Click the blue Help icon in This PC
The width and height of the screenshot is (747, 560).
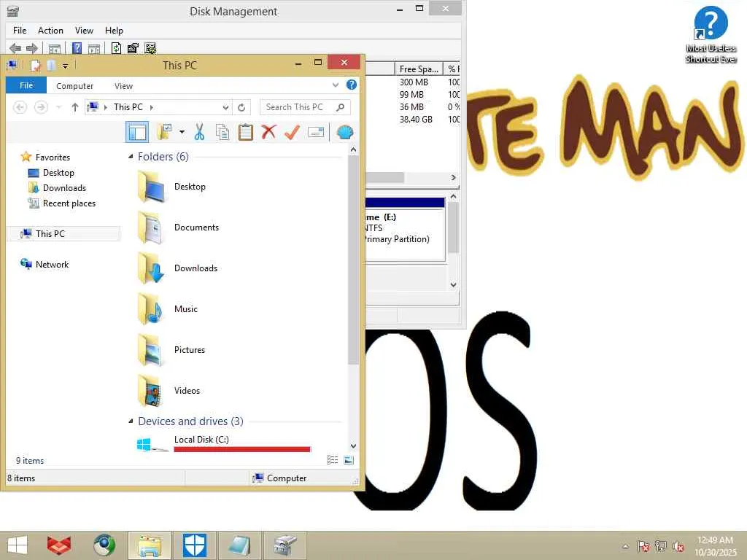(x=352, y=85)
